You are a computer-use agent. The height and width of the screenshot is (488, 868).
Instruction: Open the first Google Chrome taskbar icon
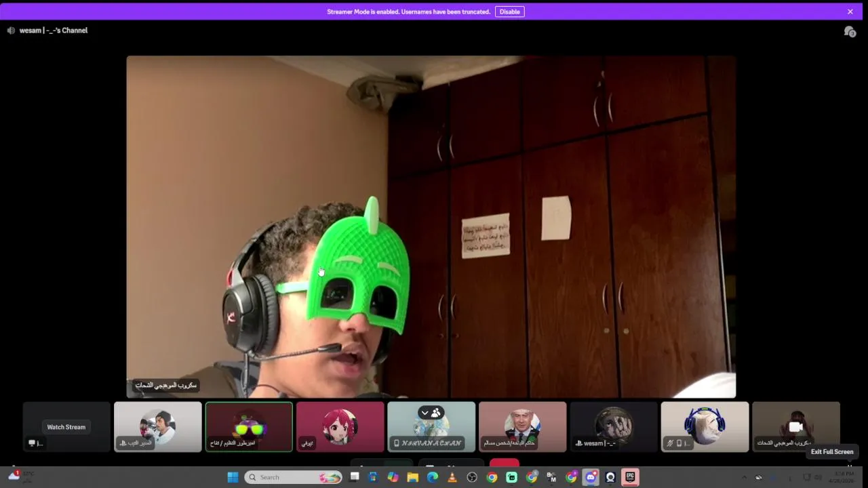coord(492,477)
